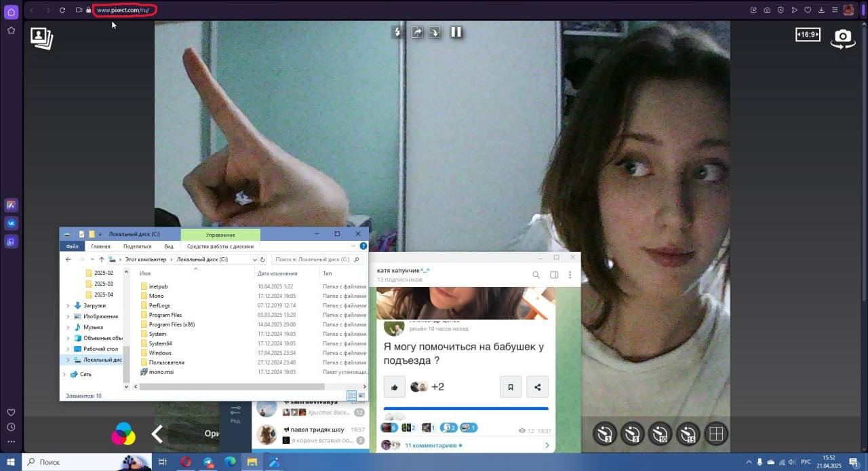
Task: Expand the Сеть tree node
Action: click(x=64, y=374)
